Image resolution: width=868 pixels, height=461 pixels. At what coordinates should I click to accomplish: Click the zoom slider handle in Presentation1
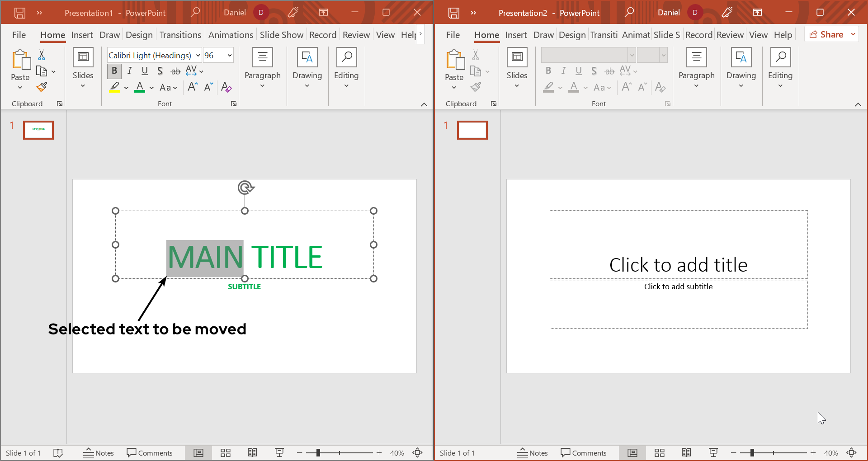point(318,453)
